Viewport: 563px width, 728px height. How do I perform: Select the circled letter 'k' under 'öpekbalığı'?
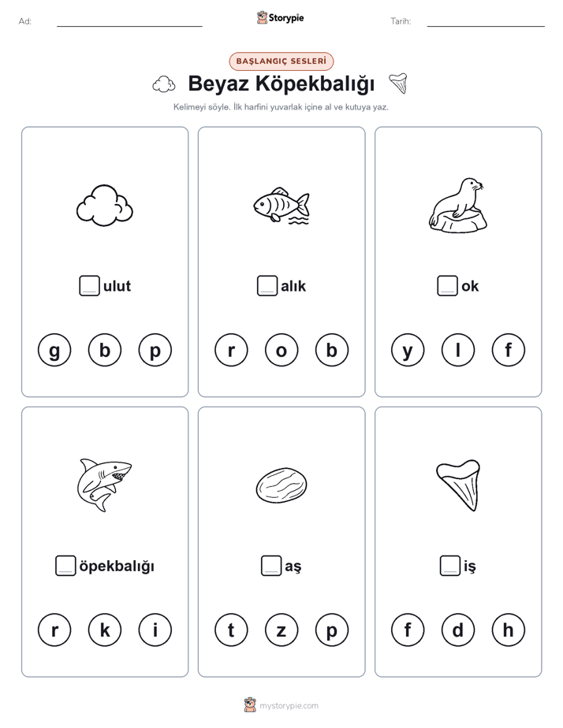[x=105, y=630]
